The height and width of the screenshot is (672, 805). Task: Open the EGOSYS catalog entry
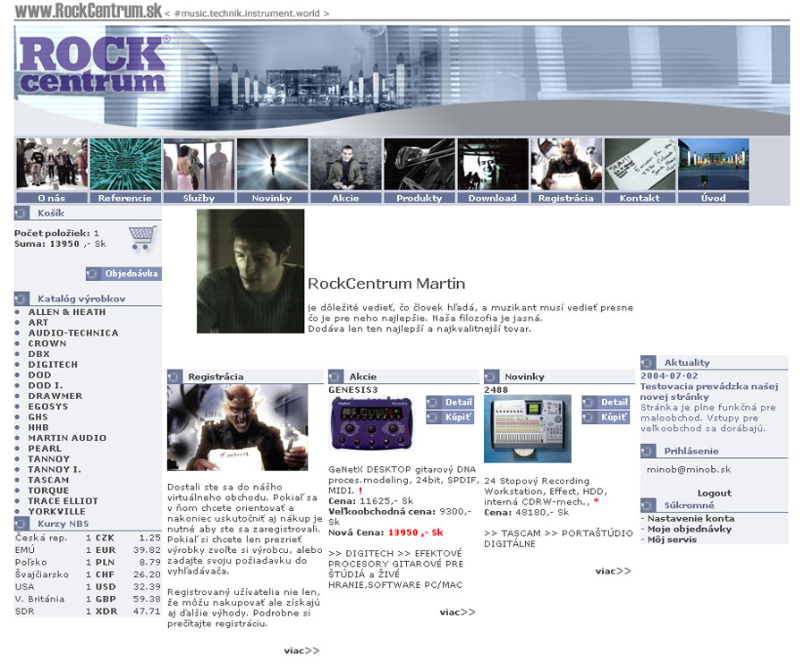point(47,406)
